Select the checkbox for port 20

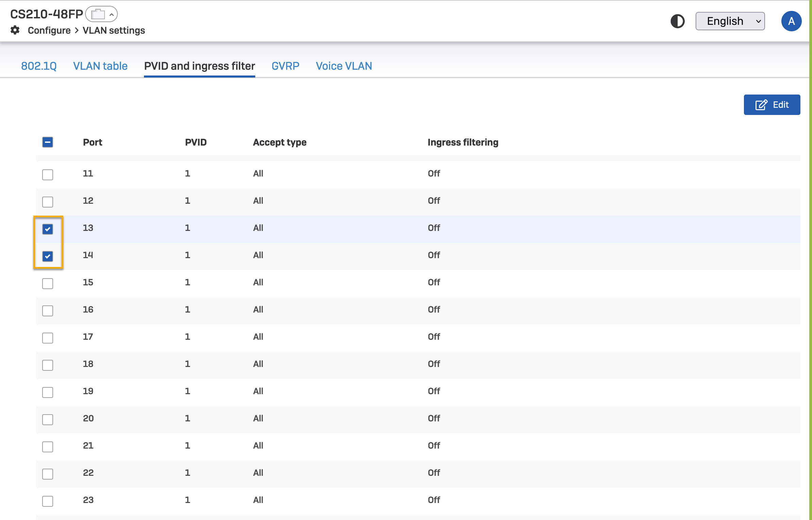pyautogui.click(x=48, y=419)
